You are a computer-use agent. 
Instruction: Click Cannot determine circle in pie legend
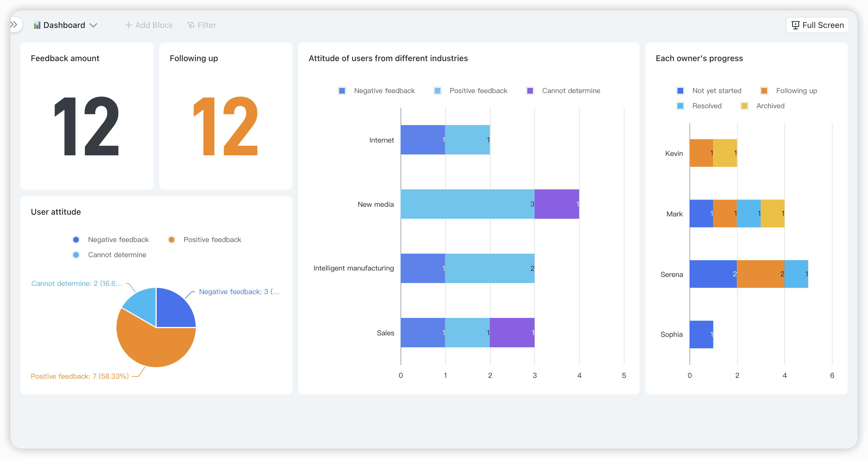tap(76, 255)
